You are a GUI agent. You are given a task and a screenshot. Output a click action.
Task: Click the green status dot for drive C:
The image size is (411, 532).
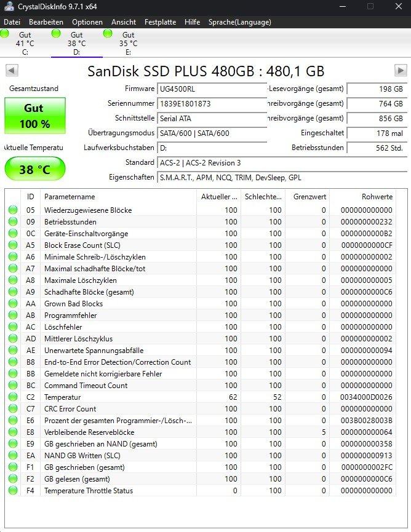click(5, 34)
